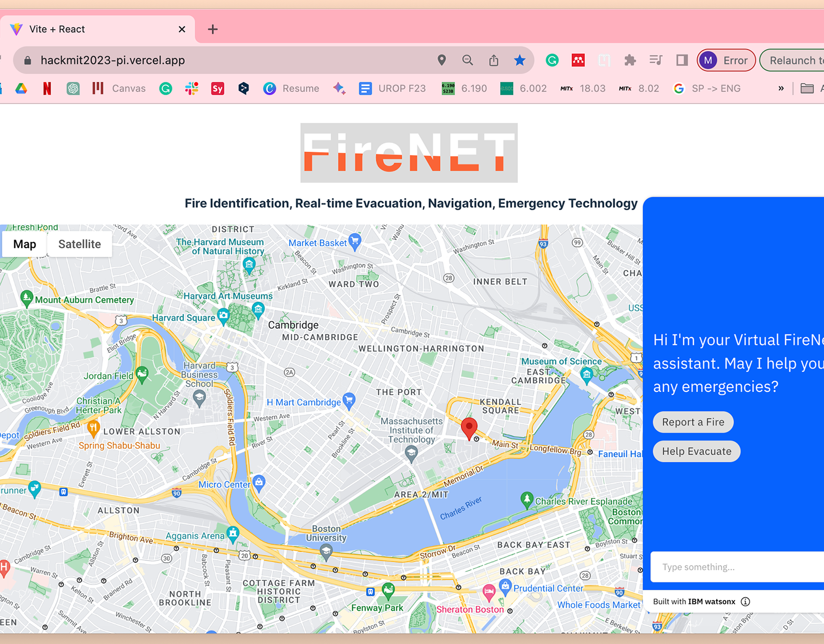
Task: Click the Charles River Esplanade park pin
Action: tap(527, 500)
